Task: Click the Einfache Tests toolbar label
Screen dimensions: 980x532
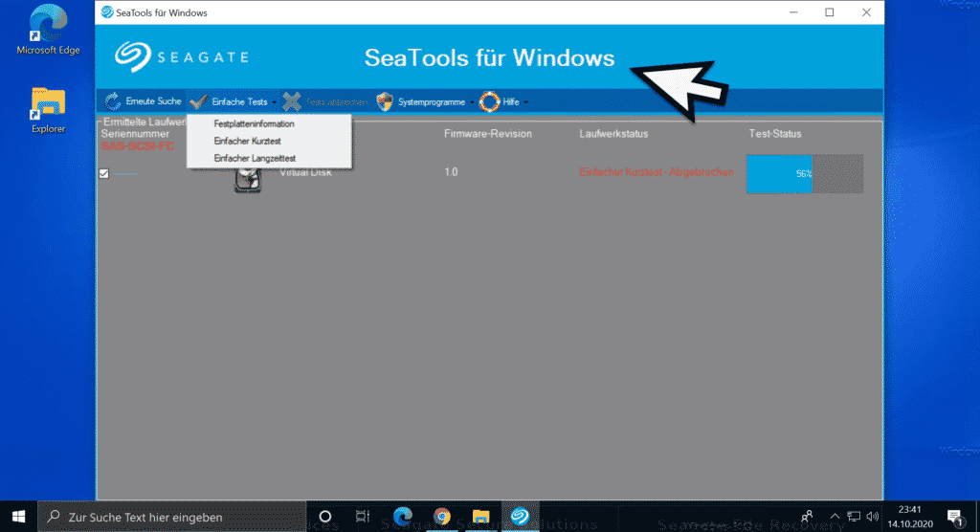Action: click(x=239, y=101)
